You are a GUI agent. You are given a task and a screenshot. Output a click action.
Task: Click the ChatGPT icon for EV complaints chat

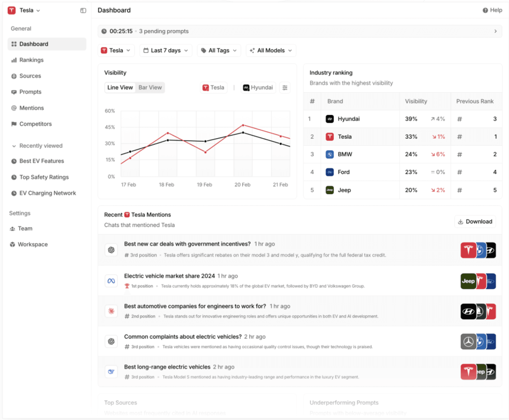[x=111, y=341]
